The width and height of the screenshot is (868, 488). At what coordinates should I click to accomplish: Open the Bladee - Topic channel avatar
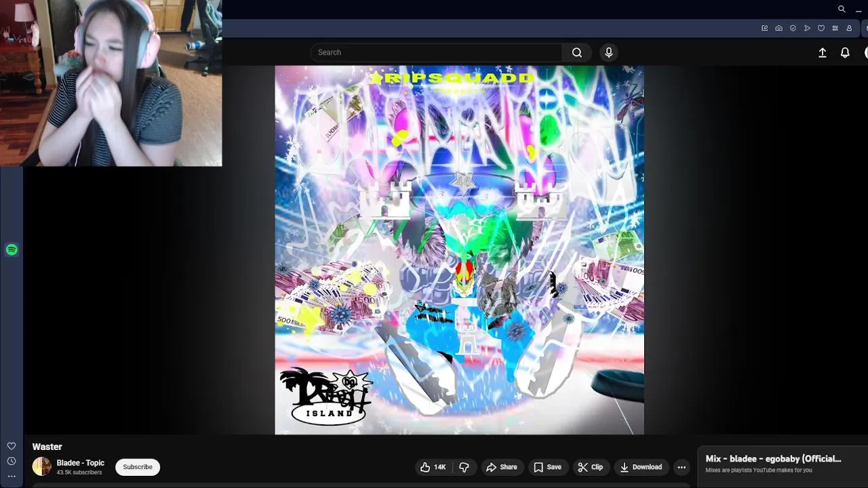[x=42, y=466]
